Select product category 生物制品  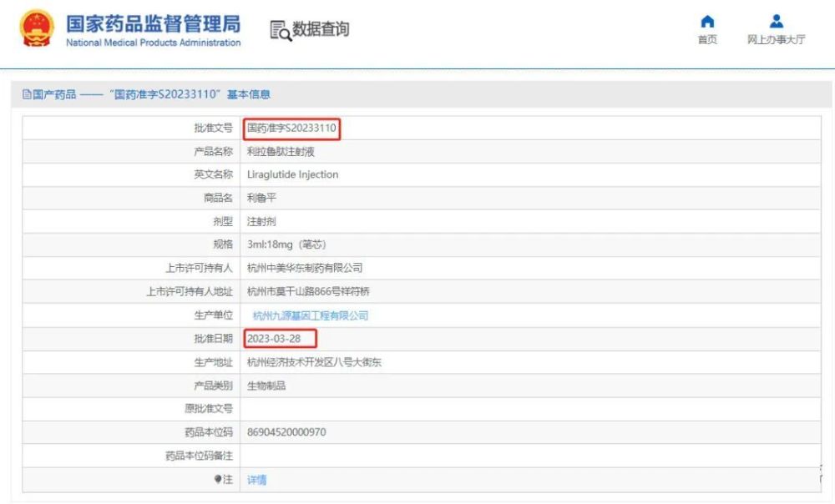pos(266,386)
